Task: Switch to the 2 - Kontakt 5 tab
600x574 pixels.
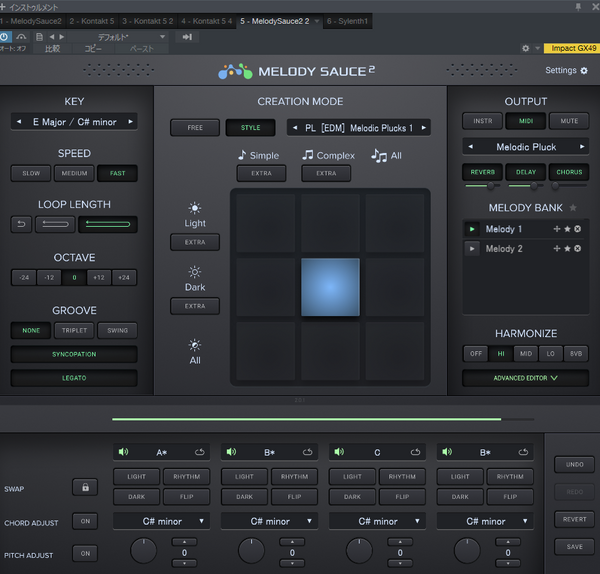Action: coord(92,21)
